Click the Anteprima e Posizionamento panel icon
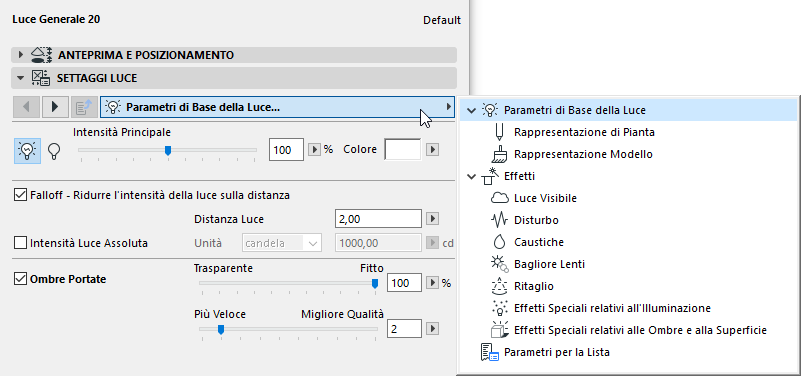Viewport: 801px width, 376px height. (41, 55)
